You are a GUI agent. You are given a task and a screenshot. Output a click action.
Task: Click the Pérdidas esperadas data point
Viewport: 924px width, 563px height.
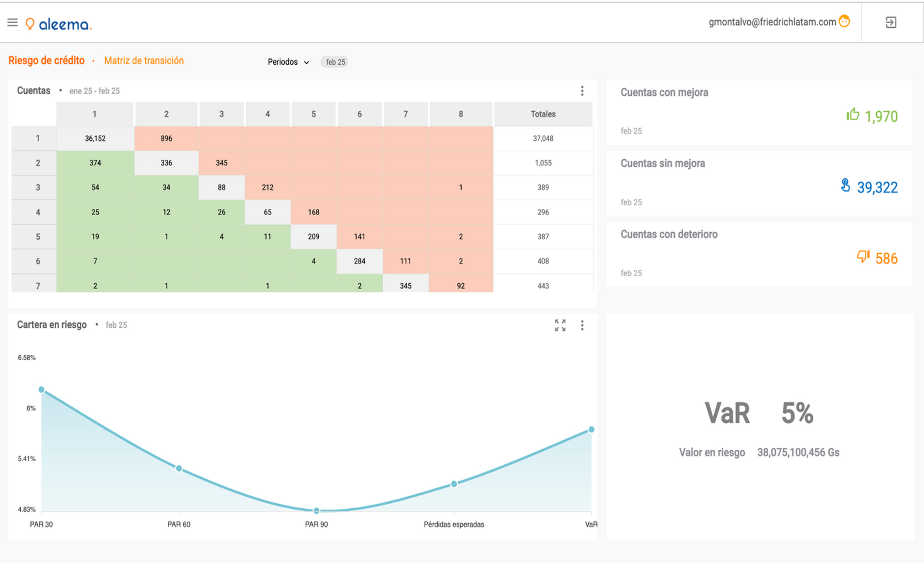[x=454, y=484]
